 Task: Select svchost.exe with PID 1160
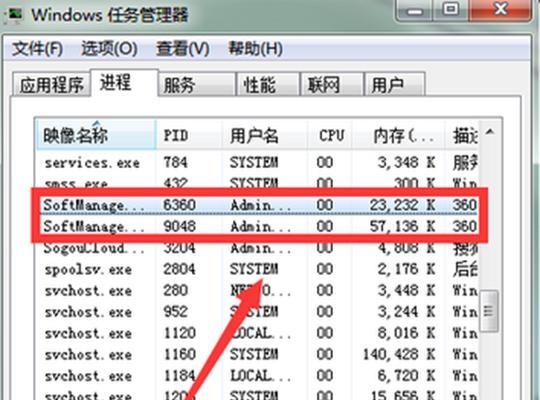click(x=257, y=355)
